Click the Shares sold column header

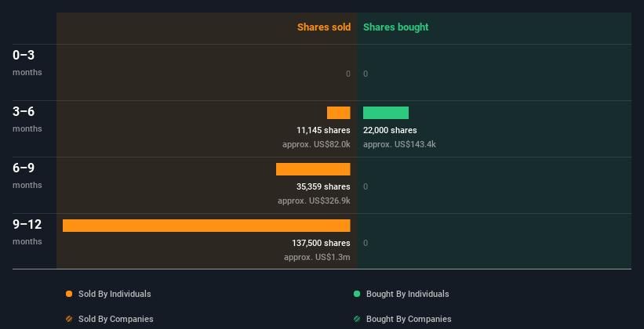click(x=324, y=27)
